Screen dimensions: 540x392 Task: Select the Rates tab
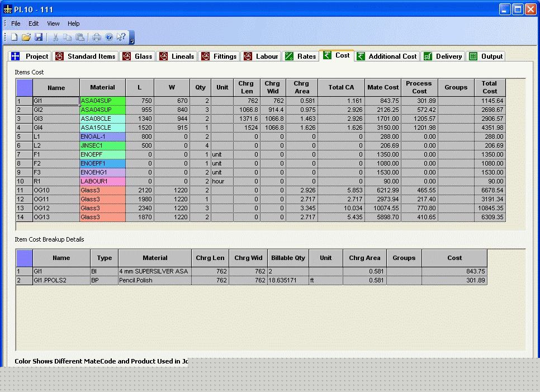(x=301, y=56)
